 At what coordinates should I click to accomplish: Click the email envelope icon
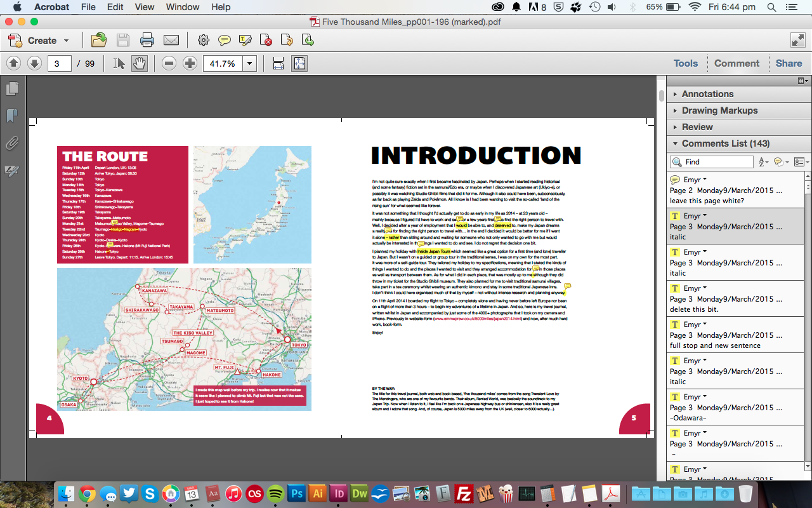(171, 41)
